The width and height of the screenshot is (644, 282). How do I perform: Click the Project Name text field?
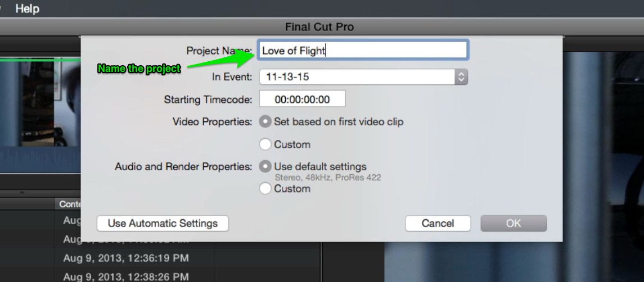coord(363,51)
